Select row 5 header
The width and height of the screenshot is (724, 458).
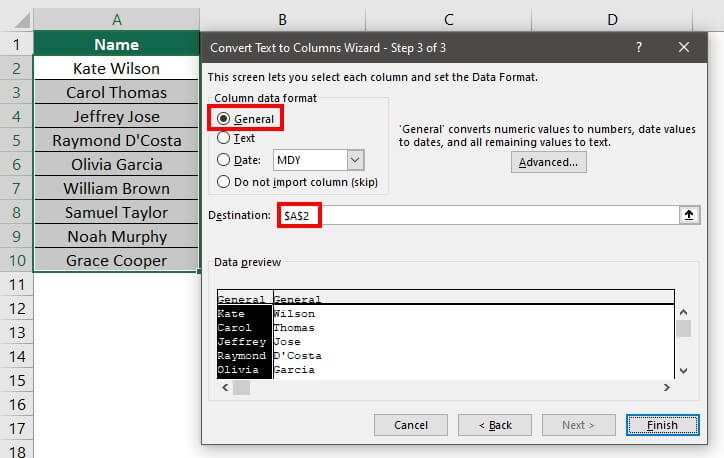[17, 140]
